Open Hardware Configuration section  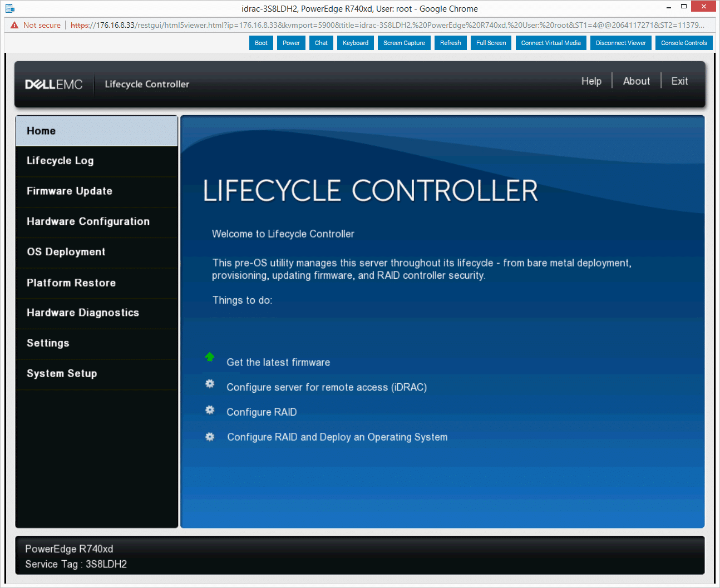[97, 222]
